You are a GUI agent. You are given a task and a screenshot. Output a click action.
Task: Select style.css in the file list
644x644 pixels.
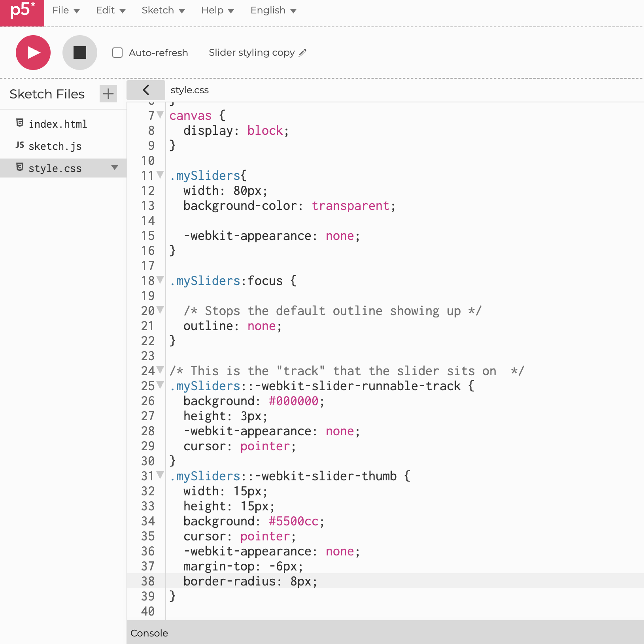pyautogui.click(x=63, y=168)
